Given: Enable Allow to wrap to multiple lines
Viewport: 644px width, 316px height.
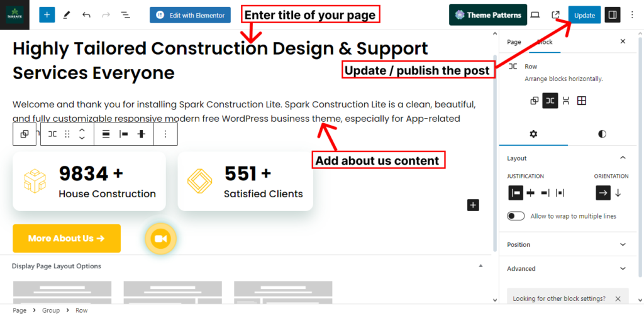Looking at the screenshot, I should click(516, 216).
